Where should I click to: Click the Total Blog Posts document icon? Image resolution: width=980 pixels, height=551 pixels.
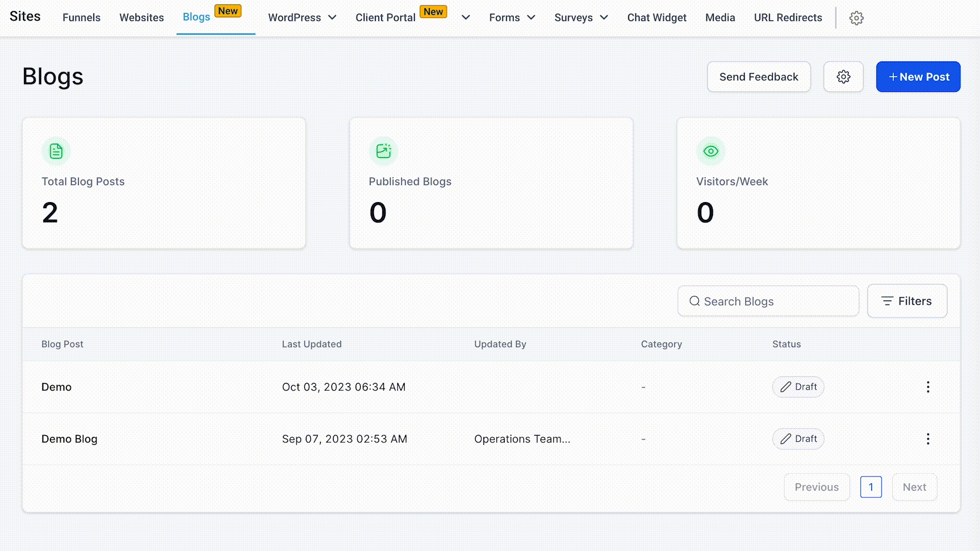point(56,151)
